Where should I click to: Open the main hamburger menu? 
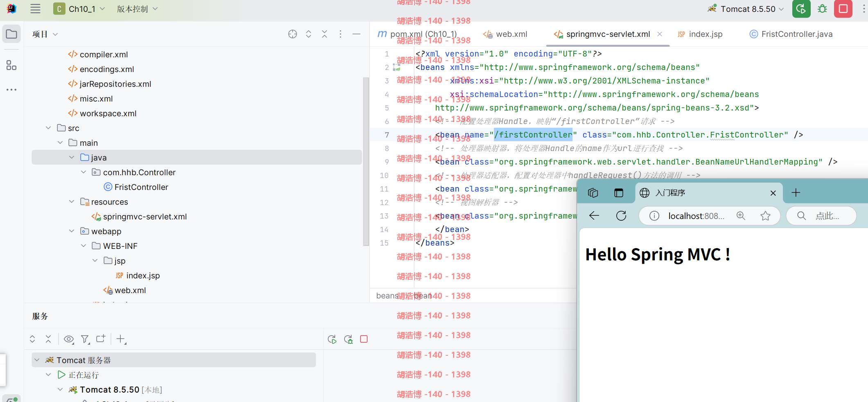36,9
